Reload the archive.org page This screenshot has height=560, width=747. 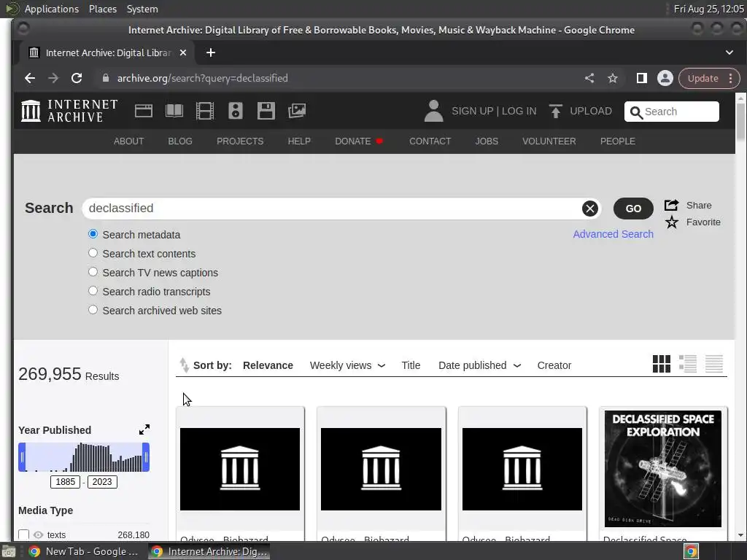pyautogui.click(x=76, y=78)
